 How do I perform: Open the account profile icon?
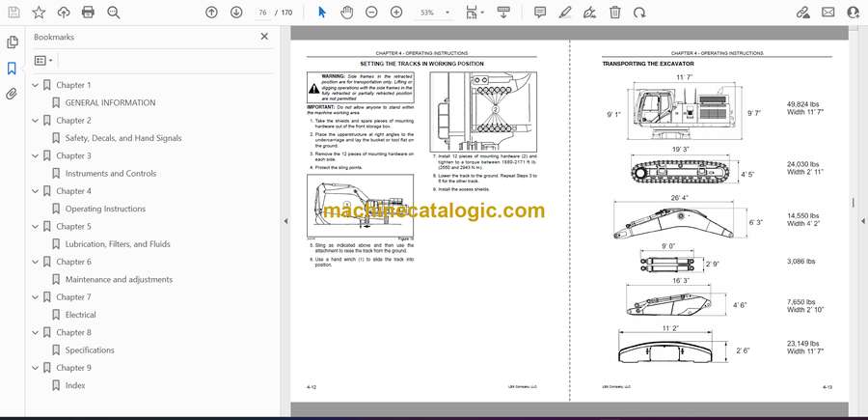854,13
